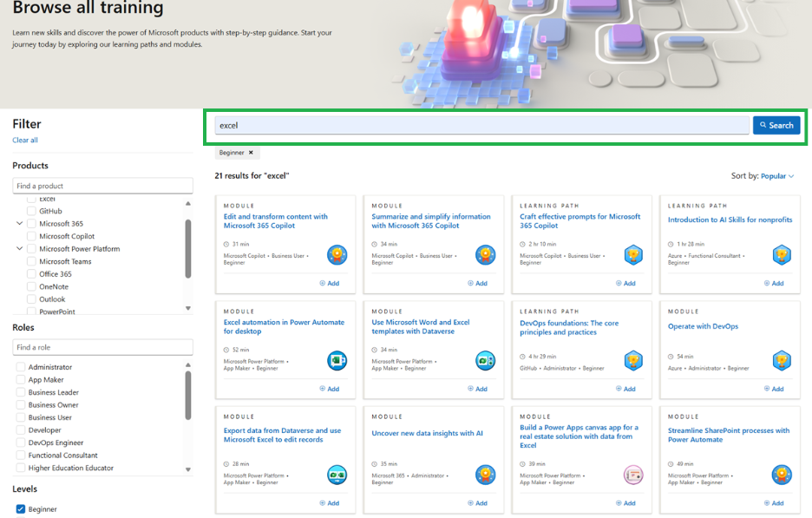Add Use Microsoft Word and Excel templates module

[x=477, y=389]
